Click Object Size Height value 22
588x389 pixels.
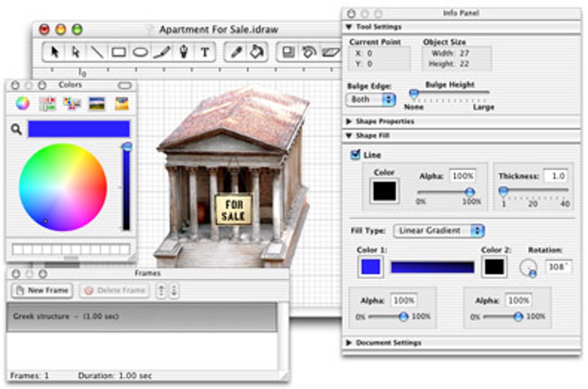point(464,64)
